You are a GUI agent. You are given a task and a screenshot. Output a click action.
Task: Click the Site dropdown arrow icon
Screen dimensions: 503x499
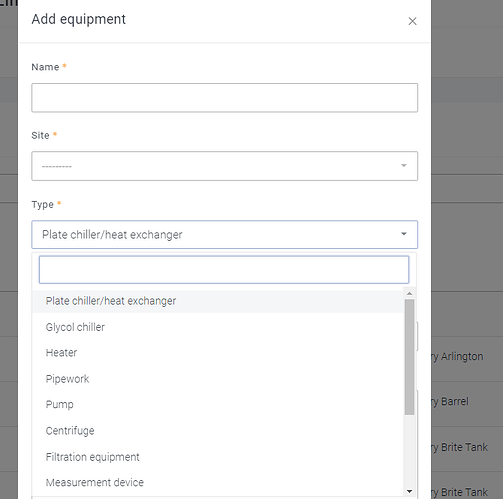[x=404, y=166]
